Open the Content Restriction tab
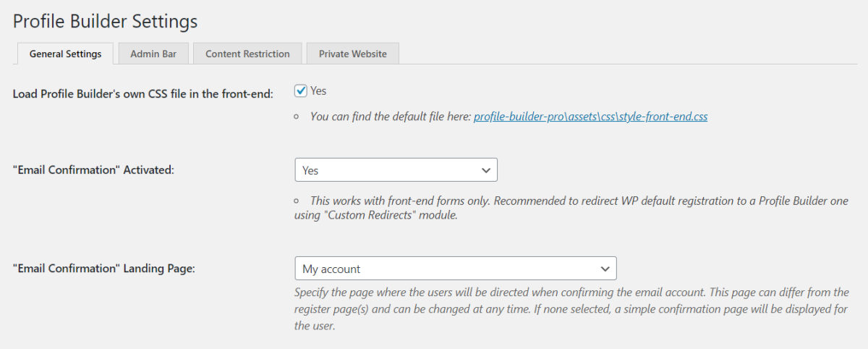Image resolution: width=868 pixels, height=349 pixels. point(247,54)
